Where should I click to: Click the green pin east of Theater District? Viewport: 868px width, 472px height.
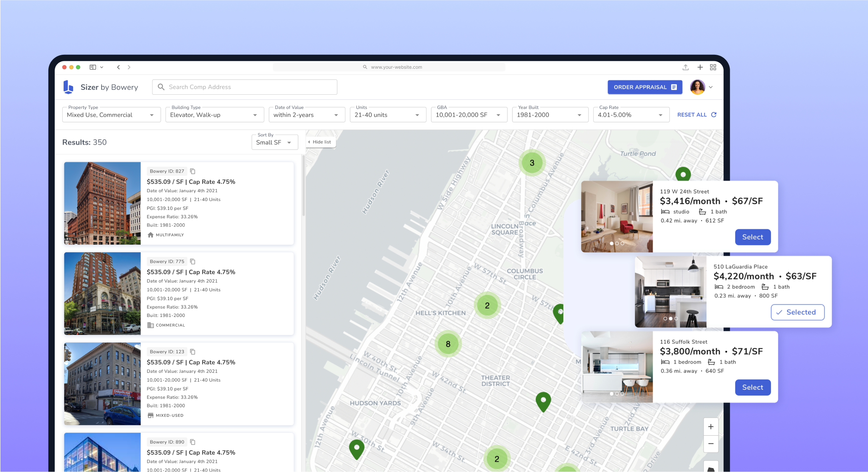click(x=543, y=402)
